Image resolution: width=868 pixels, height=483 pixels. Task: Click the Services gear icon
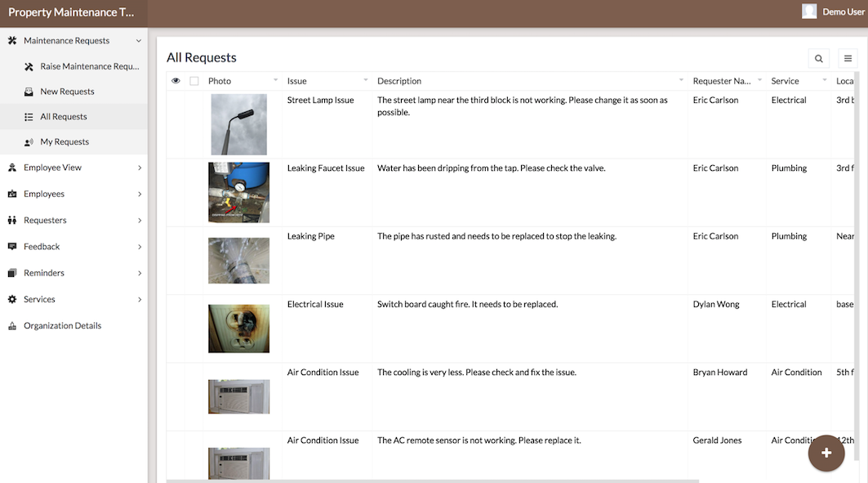point(12,299)
